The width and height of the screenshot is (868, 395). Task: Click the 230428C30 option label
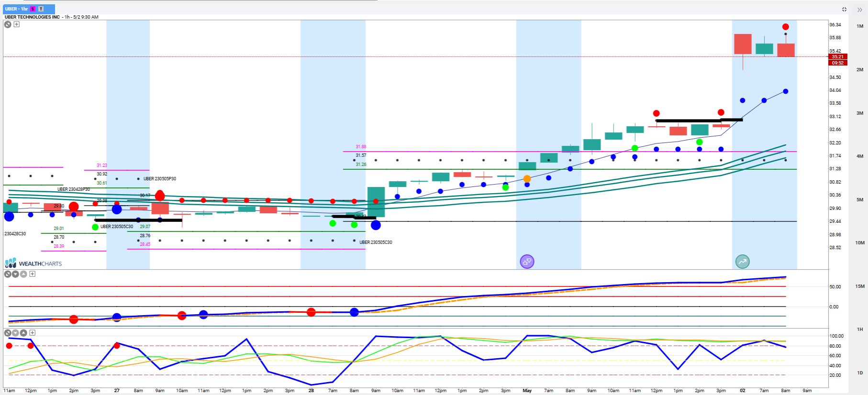15,234
